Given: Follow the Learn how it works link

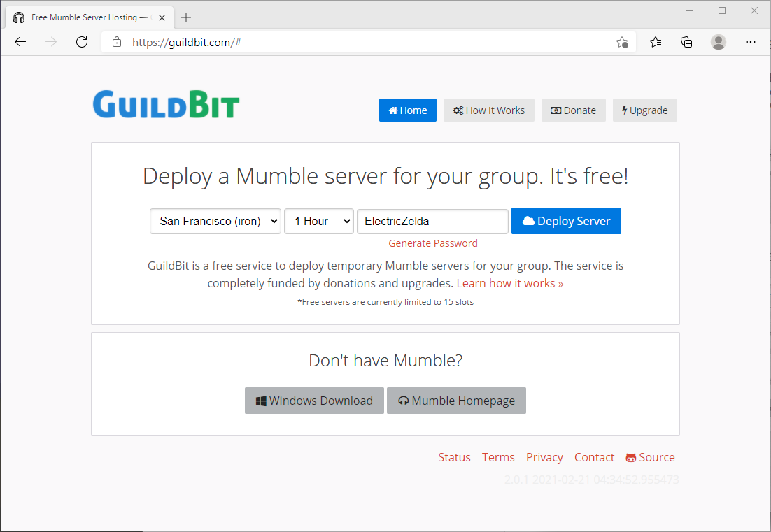Looking at the screenshot, I should (x=510, y=283).
